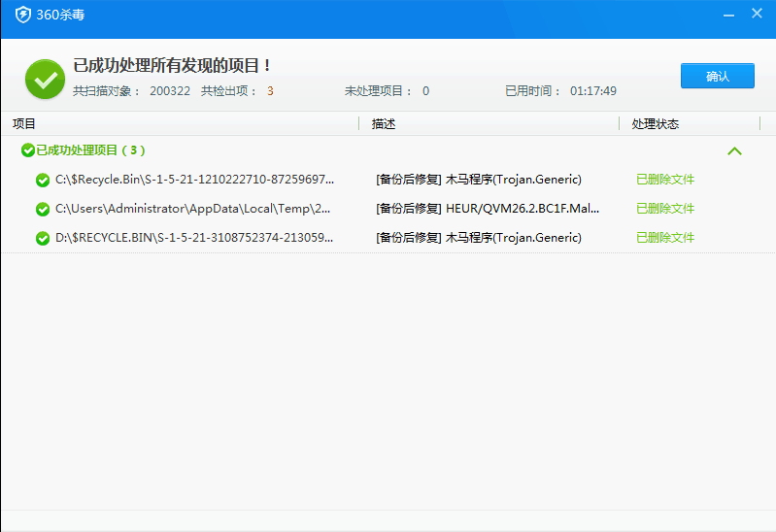
Task: Click the green check beside 已成功处理项目 (3)
Action: click(x=28, y=150)
